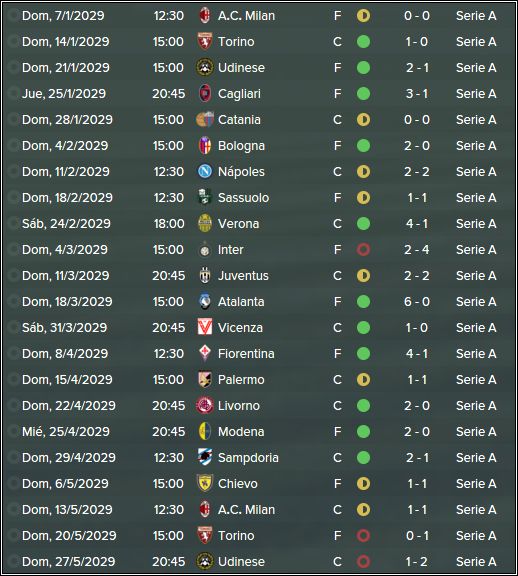Click Serie A competition on Chievo row
The width and height of the screenshot is (518, 576).
point(476,483)
